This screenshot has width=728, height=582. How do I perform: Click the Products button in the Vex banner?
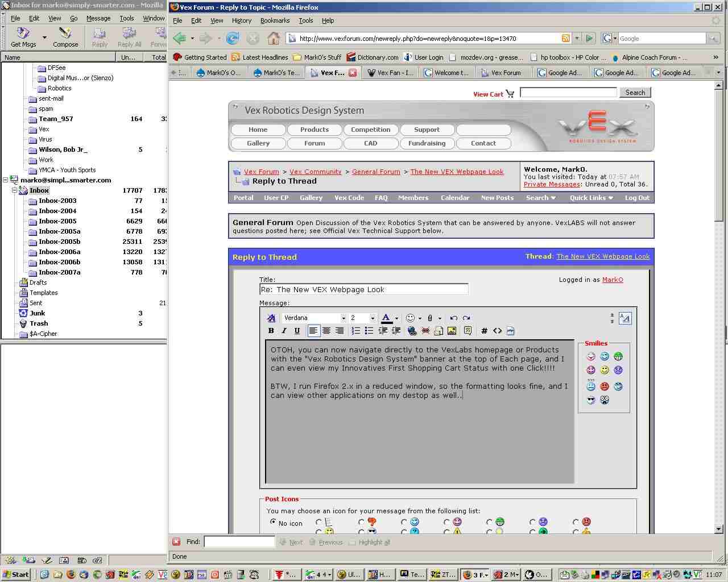[315, 130]
